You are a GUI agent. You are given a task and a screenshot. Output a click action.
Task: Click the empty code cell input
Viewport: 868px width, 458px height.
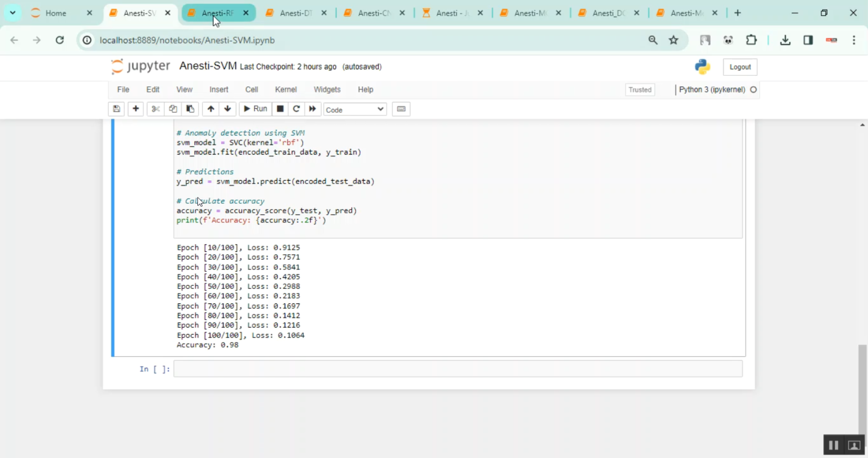pos(457,369)
